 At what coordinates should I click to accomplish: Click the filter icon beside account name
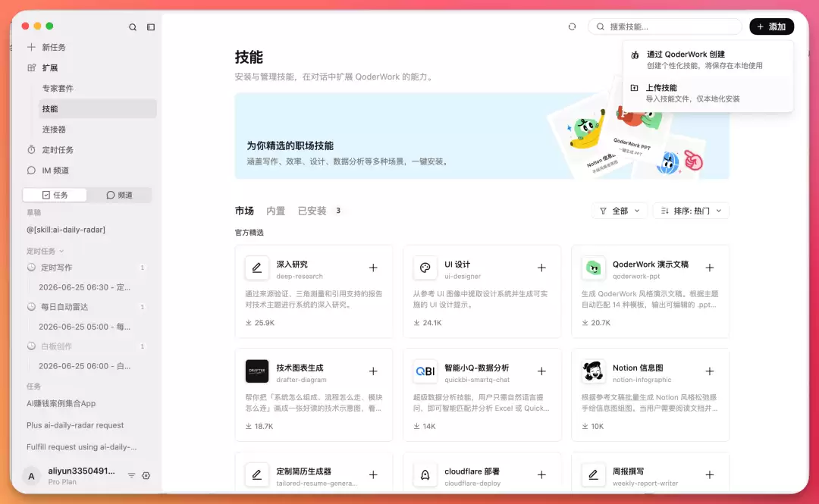coord(132,476)
